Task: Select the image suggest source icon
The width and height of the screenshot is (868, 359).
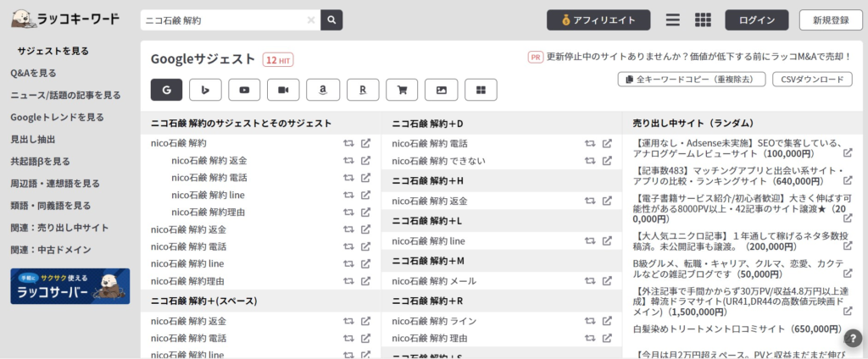Action: pyautogui.click(x=441, y=90)
